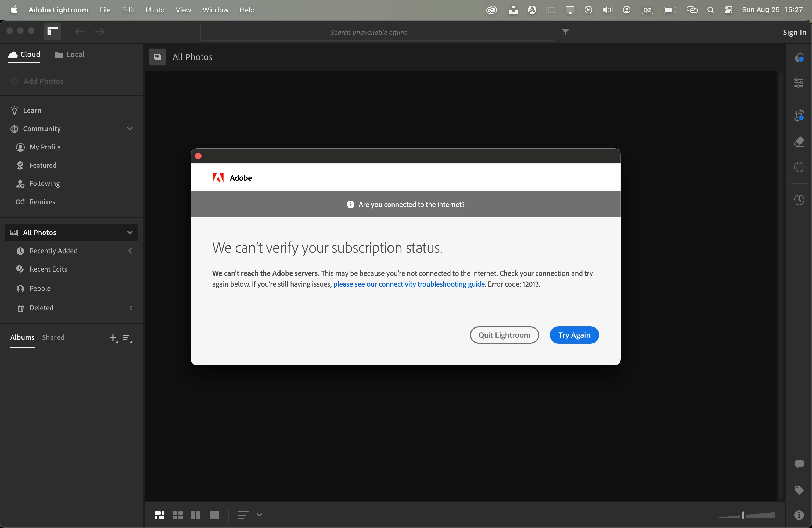Open the filter funnel icon
The height and width of the screenshot is (528, 812).
coord(565,32)
